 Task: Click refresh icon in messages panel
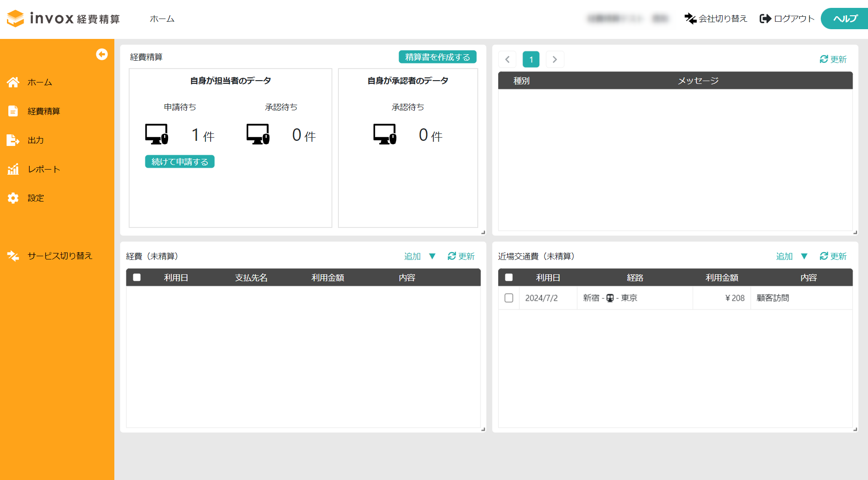824,59
